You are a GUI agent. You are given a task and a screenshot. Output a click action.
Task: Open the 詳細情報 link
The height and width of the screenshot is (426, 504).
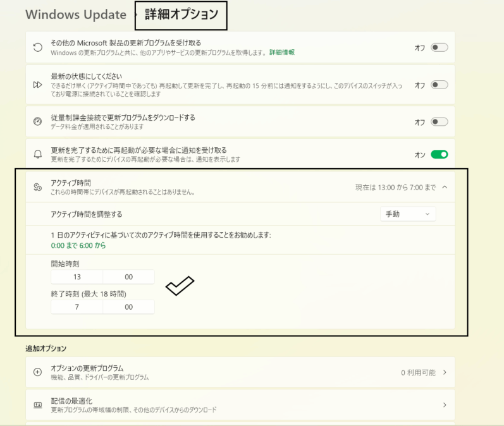[x=282, y=52]
